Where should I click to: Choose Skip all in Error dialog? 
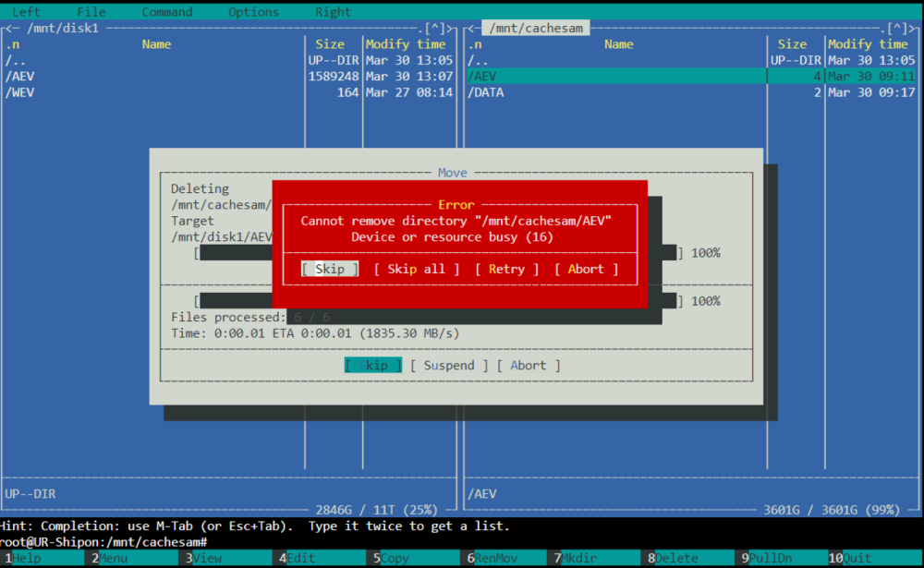[417, 269]
